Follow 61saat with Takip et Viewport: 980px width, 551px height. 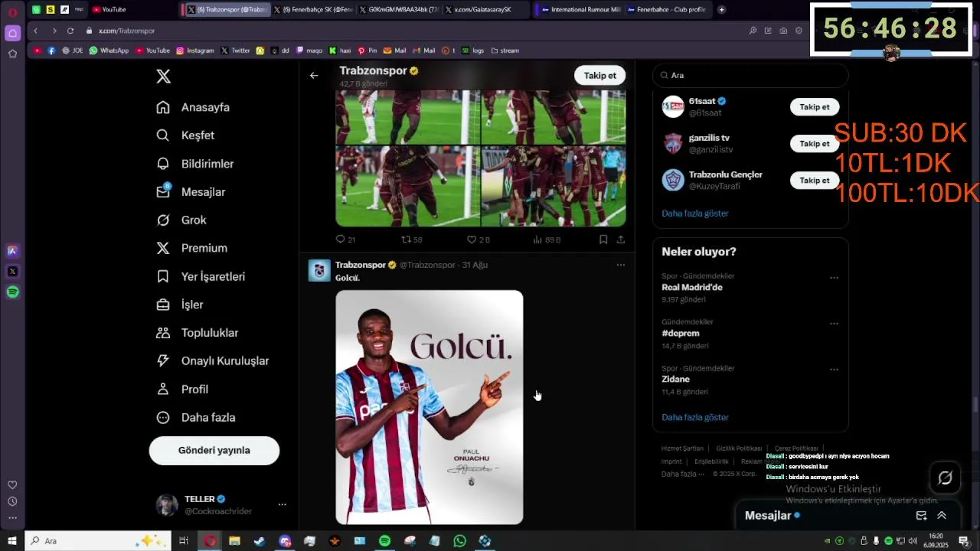point(815,107)
